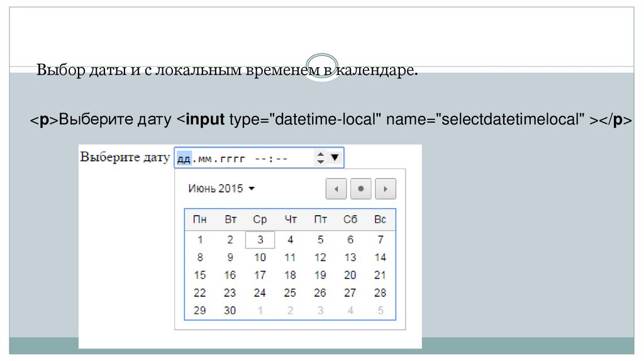The image size is (644, 361).
Task: Select day 15 in calendar
Action: point(200,275)
